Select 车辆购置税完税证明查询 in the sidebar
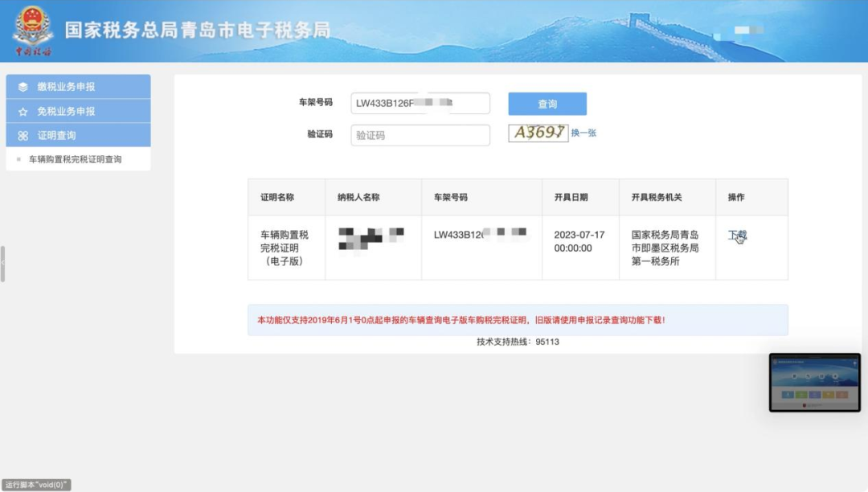Viewport: 868px width, 492px height. pyautogui.click(x=75, y=159)
